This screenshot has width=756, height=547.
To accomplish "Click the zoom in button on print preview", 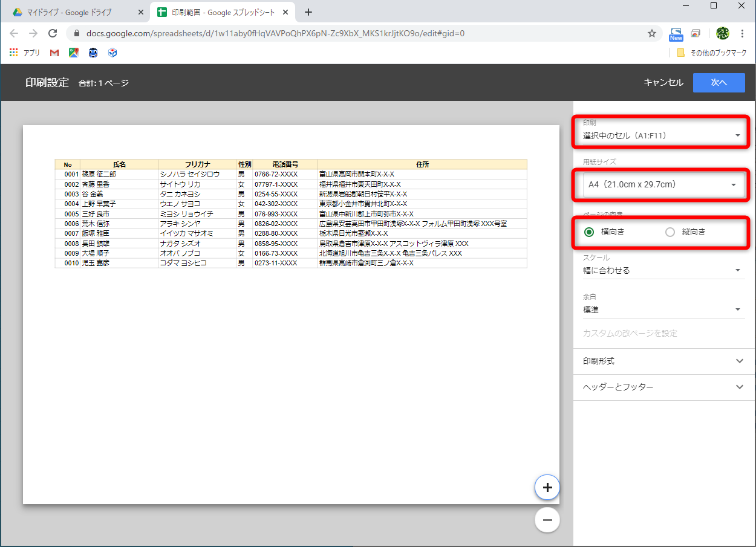I will click(547, 487).
